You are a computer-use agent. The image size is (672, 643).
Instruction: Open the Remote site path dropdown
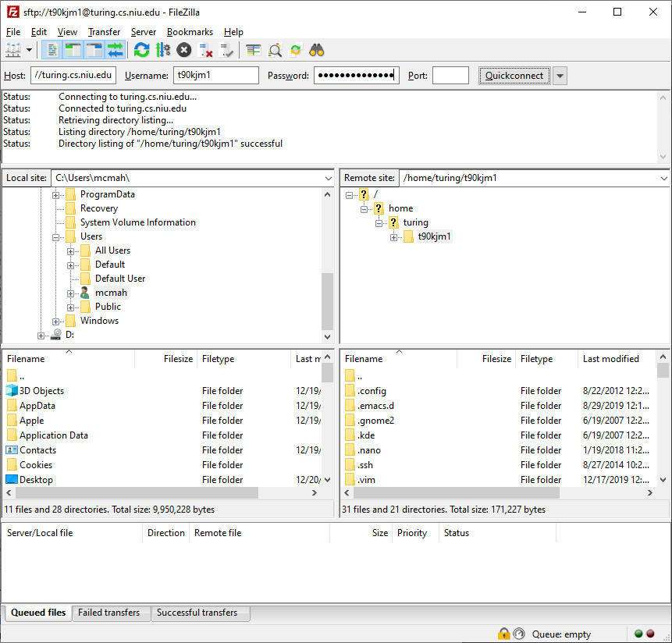tap(664, 178)
